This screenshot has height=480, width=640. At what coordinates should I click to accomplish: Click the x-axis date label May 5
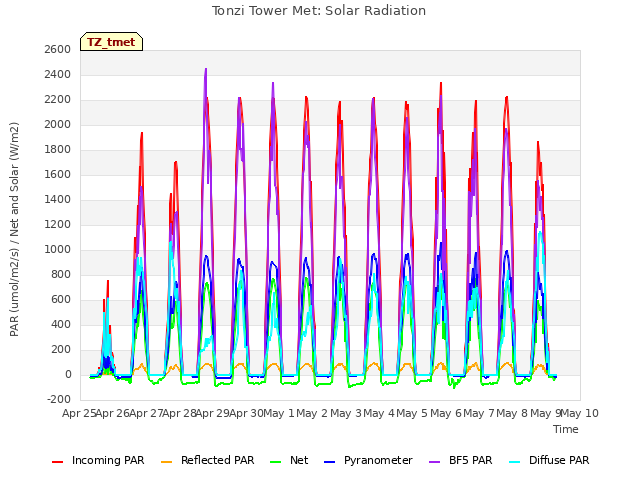click(413, 413)
